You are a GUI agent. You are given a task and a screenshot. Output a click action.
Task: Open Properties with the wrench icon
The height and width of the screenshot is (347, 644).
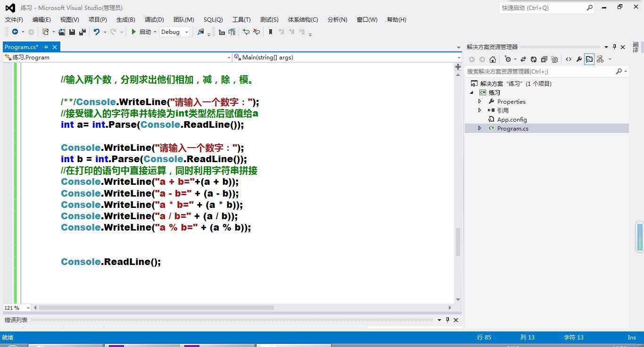(579, 59)
